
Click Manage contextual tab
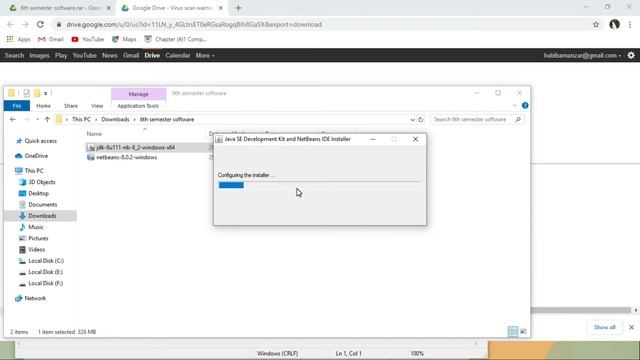click(138, 94)
